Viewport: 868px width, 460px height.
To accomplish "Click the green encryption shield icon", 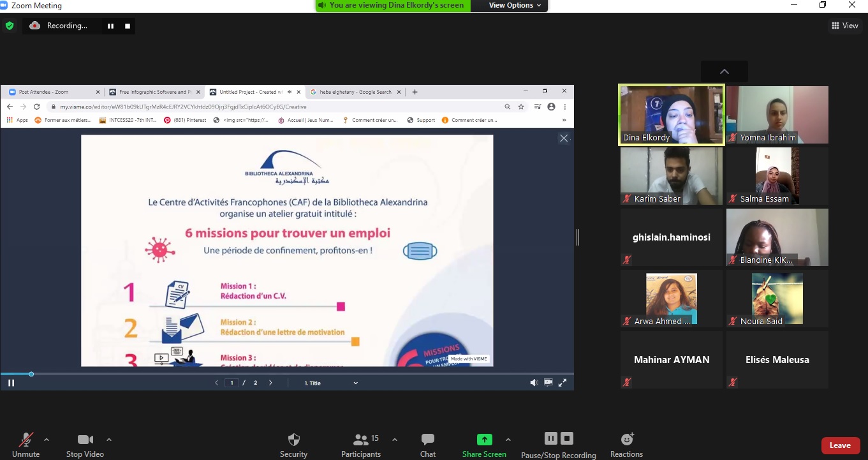I will pyautogui.click(x=10, y=26).
